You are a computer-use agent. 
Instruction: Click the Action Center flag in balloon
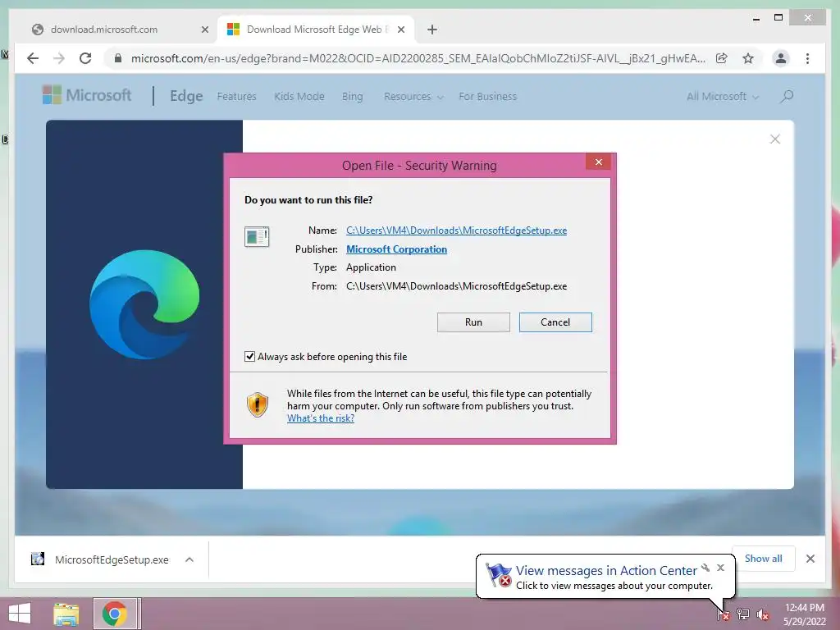click(498, 575)
